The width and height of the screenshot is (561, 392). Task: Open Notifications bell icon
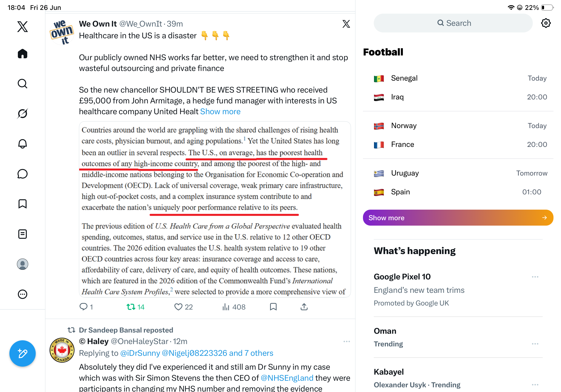(23, 144)
